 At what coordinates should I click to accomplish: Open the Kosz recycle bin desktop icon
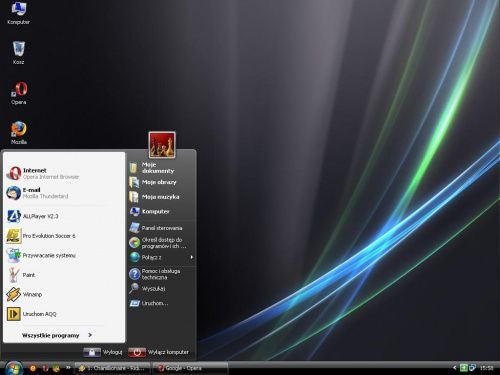point(19,53)
